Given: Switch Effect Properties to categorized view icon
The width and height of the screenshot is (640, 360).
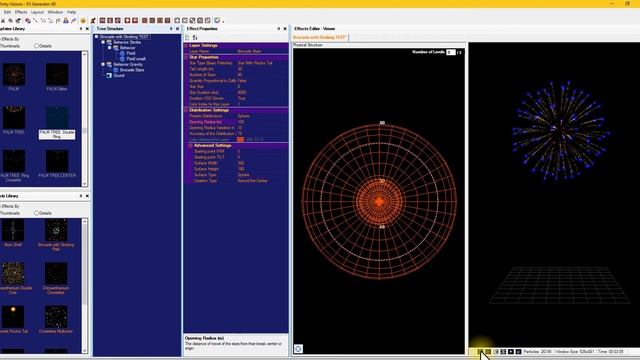Looking at the screenshot, I should click(x=188, y=38).
